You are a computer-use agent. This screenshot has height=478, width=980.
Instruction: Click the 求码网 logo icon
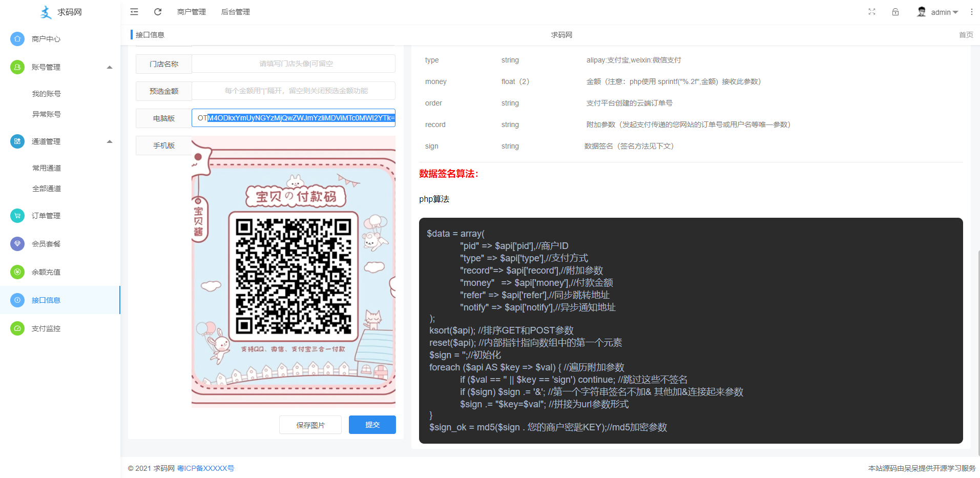(x=46, y=12)
